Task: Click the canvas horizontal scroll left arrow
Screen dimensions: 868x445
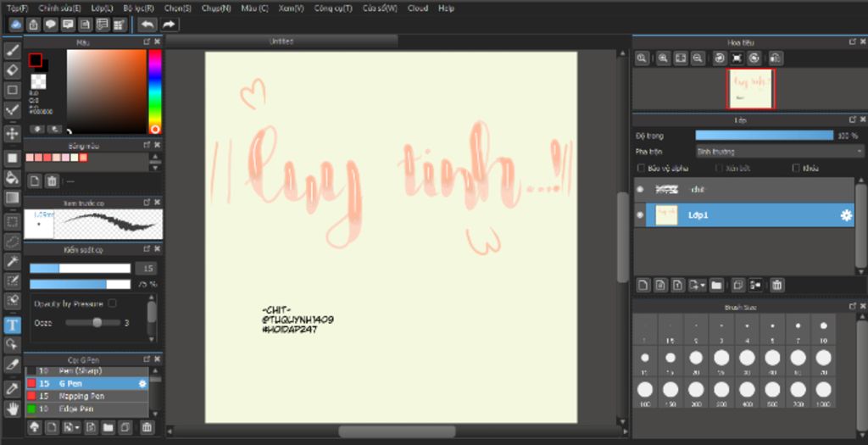Action: click(170, 431)
